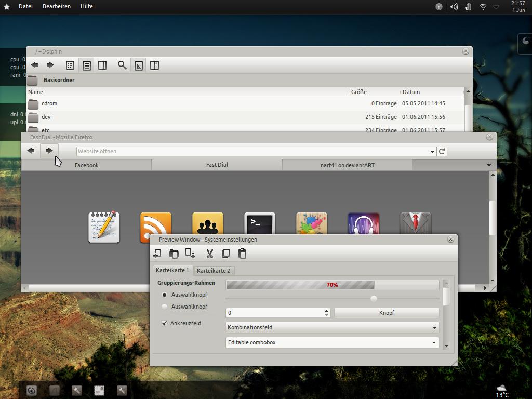Screen dimensions: 532x399
Task: Click first new-item icon in Preview toolbar
Action: (157, 254)
